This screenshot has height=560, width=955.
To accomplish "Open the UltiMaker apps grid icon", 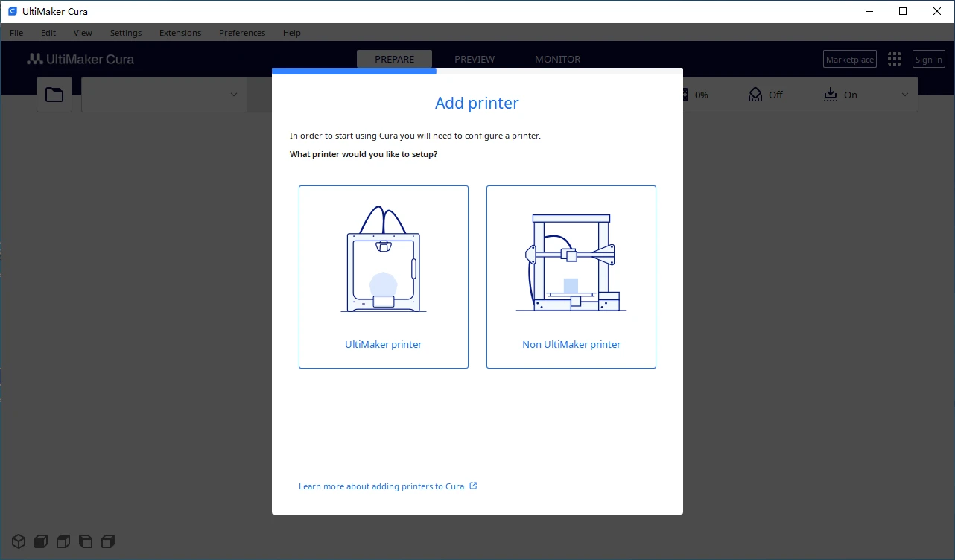I will point(895,60).
